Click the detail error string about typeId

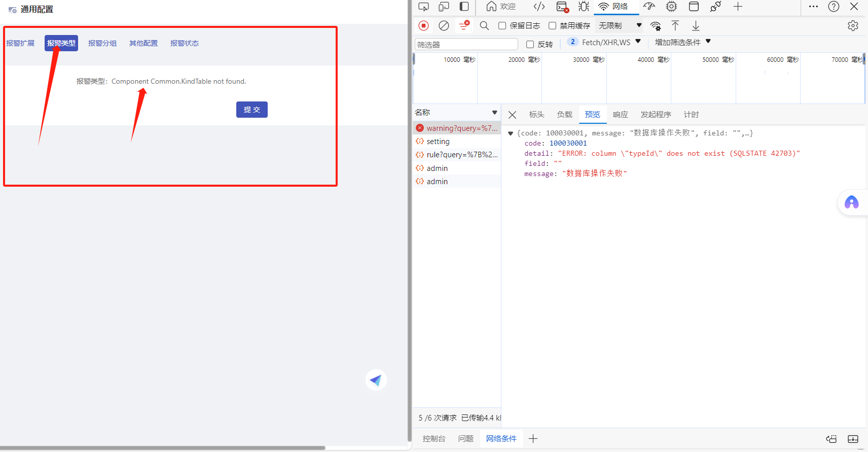click(x=679, y=154)
